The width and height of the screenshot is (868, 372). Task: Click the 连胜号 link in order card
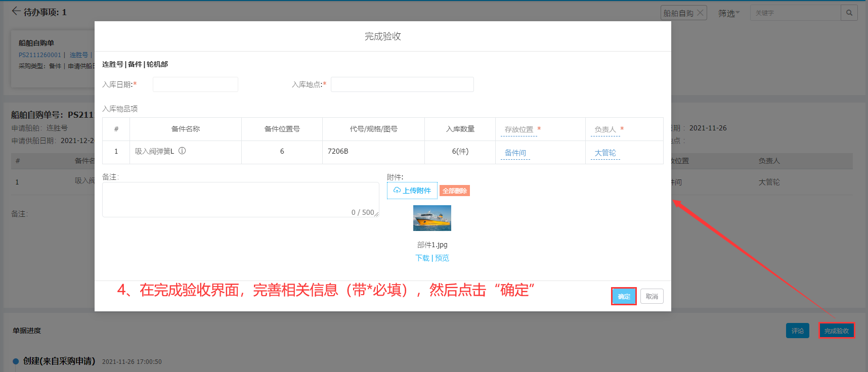click(78, 55)
